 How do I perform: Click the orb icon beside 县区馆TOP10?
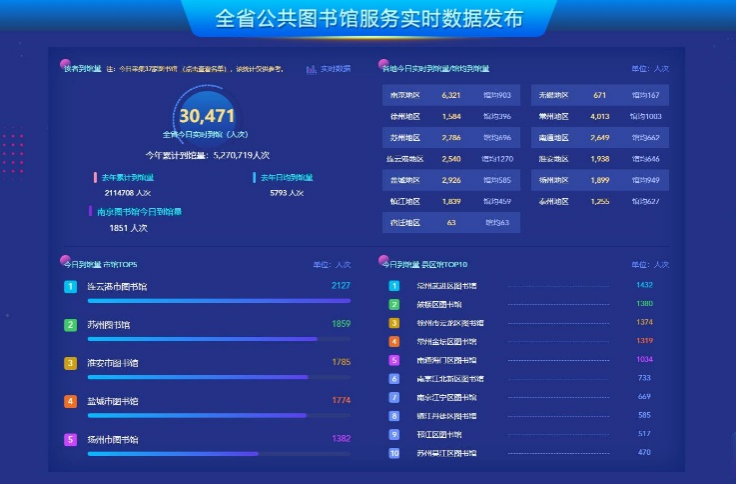384,261
